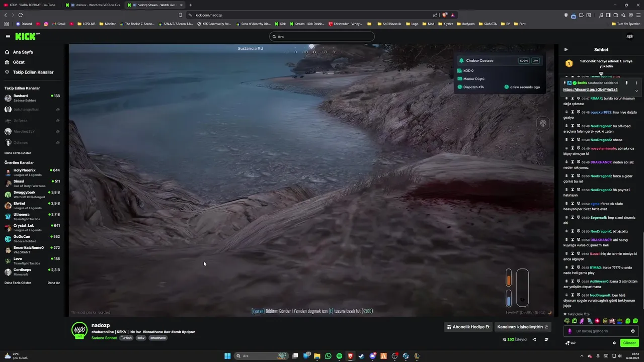Show more recommended channels
The height and width of the screenshot is (362, 644).
[x=18, y=283]
